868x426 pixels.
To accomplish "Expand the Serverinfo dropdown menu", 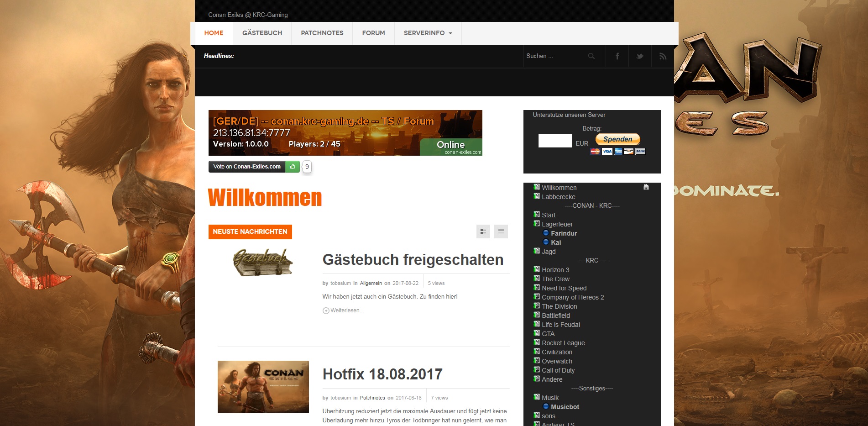I will pyautogui.click(x=428, y=33).
